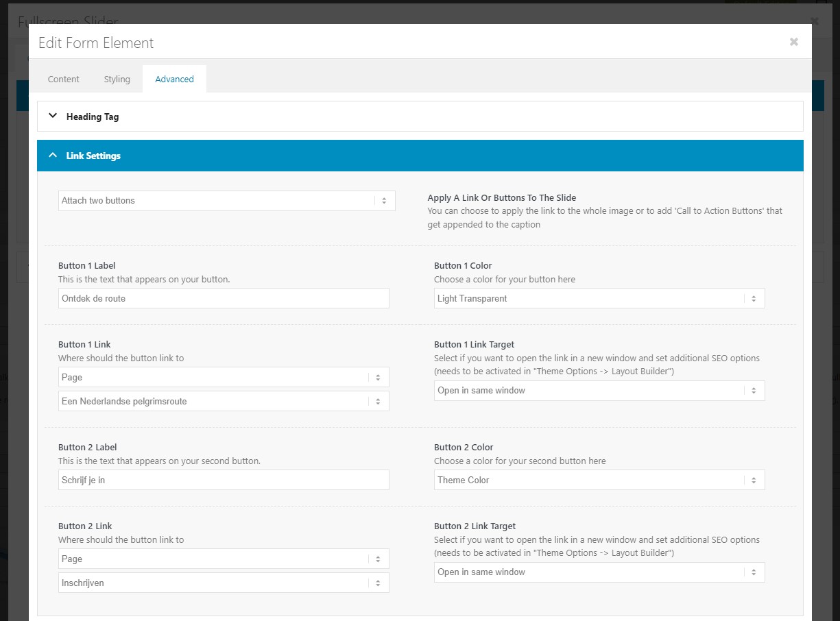Open the Button 1 Color dropdown
This screenshot has height=621, width=840.
point(599,298)
